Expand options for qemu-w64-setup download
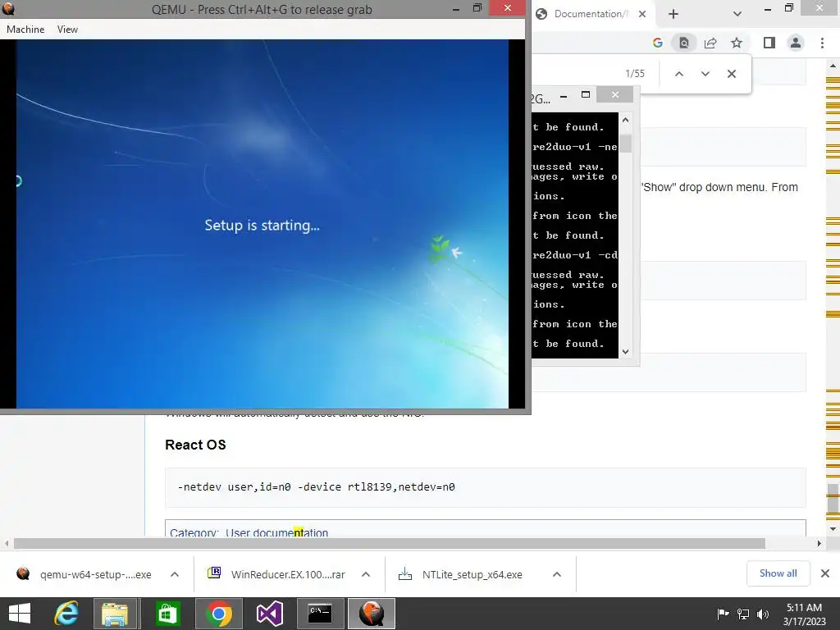Viewport: 840px width, 630px height. click(175, 574)
